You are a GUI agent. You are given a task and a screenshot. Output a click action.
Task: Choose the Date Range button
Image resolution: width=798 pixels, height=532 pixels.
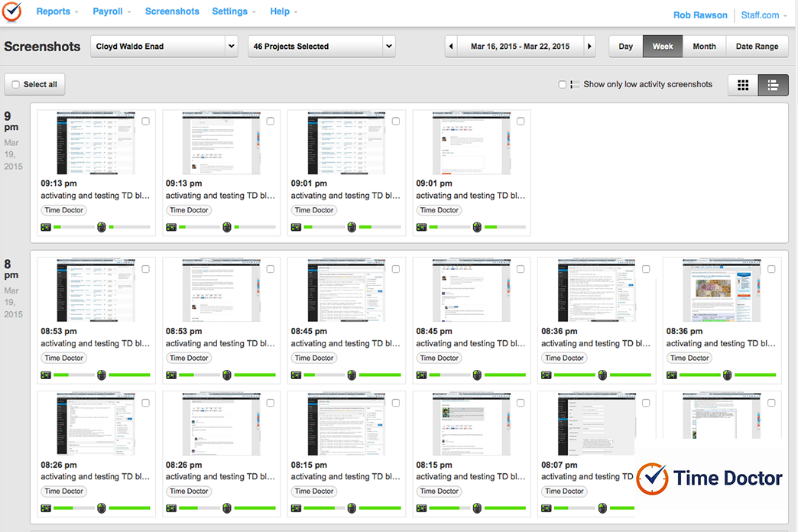tap(757, 47)
